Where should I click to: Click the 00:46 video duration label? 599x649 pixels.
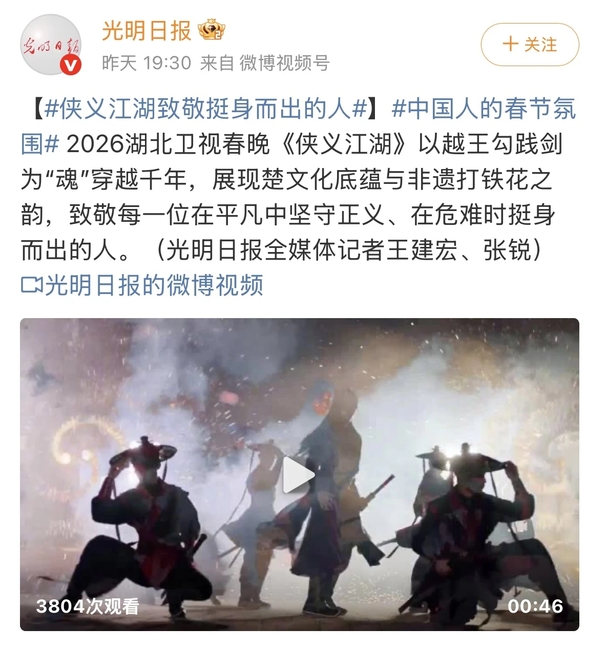pos(535,606)
